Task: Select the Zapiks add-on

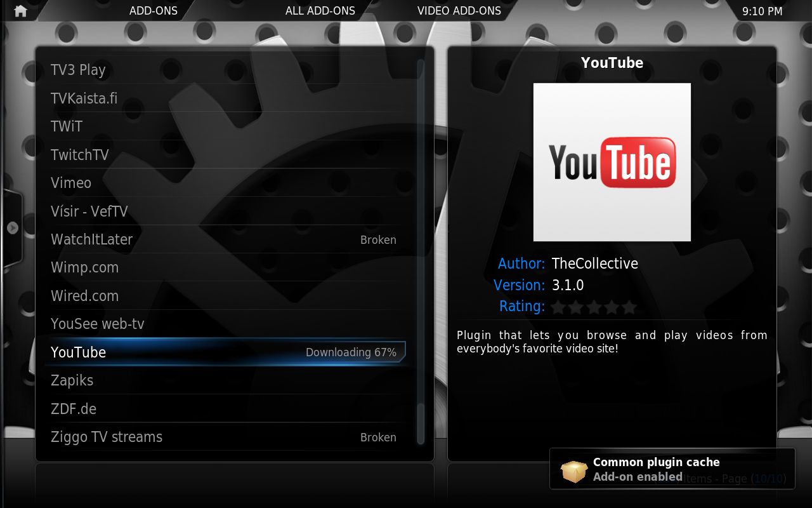Action: click(225, 380)
